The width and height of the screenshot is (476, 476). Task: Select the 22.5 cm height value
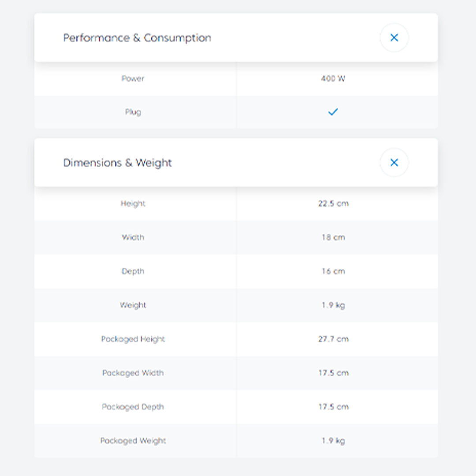pos(333,204)
